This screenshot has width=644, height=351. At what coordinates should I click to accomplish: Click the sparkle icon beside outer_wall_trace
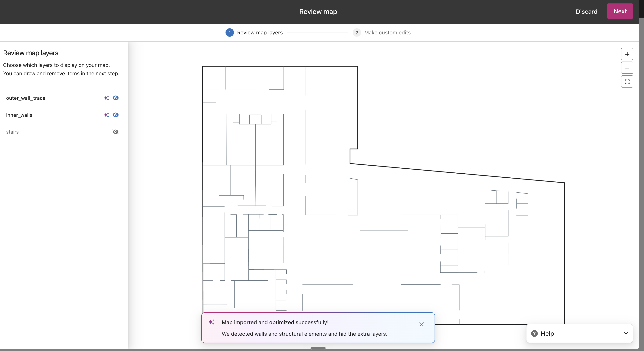[x=106, y=98]
